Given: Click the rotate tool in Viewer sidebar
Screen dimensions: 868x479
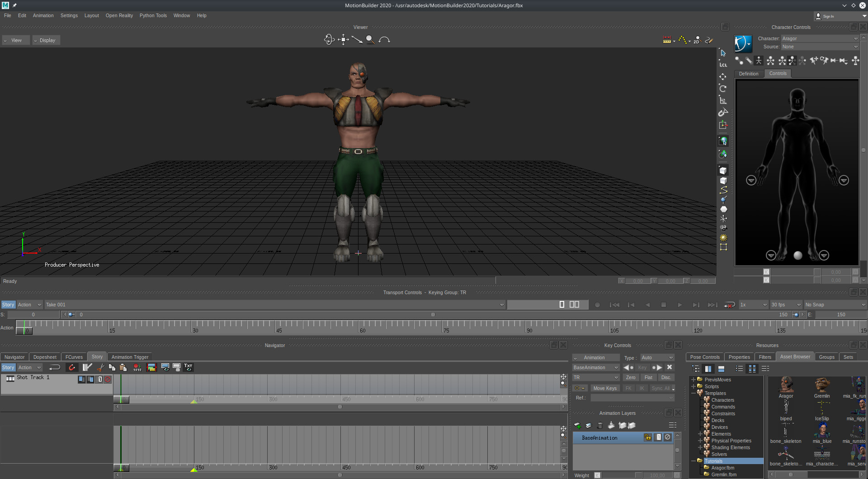Looking at the screenshot, I should [723, 89].
